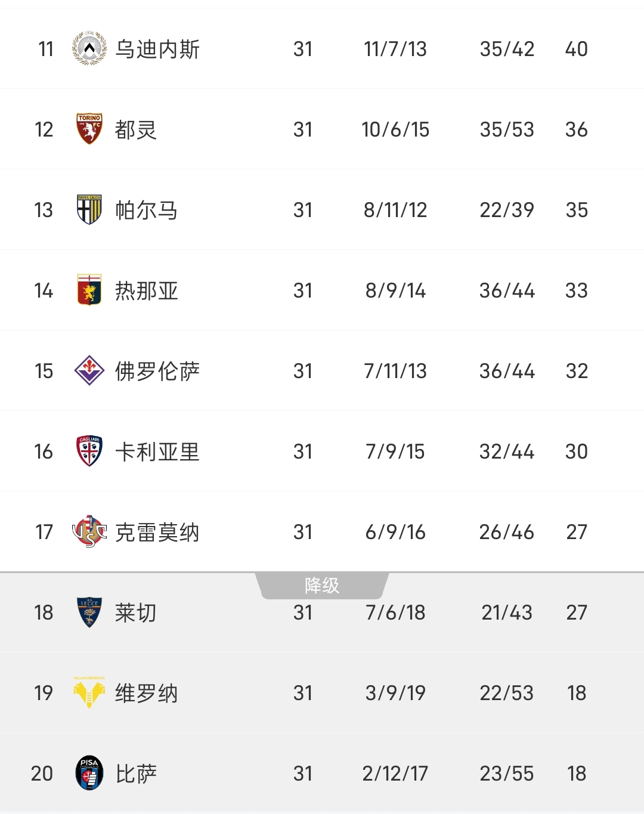The width and height of the screenshot is (644, 814).
Task: Open team page for 佛罗伦萨
Action: pos(157,371)
